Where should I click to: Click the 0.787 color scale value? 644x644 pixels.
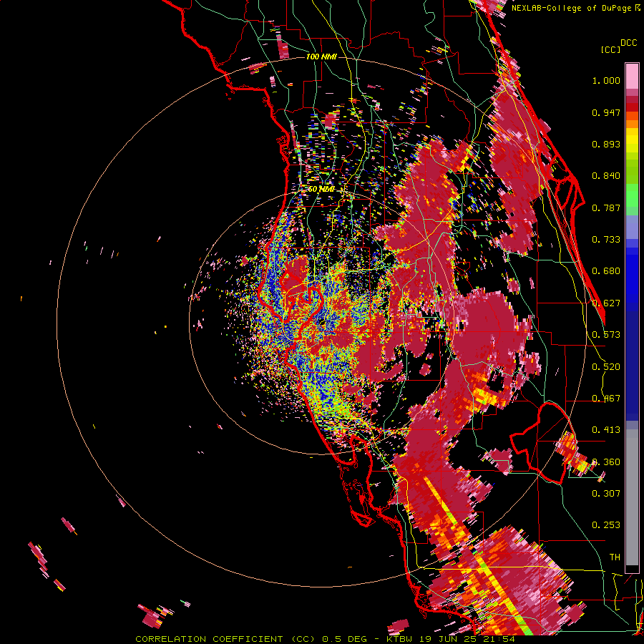(x=606, y=208)
